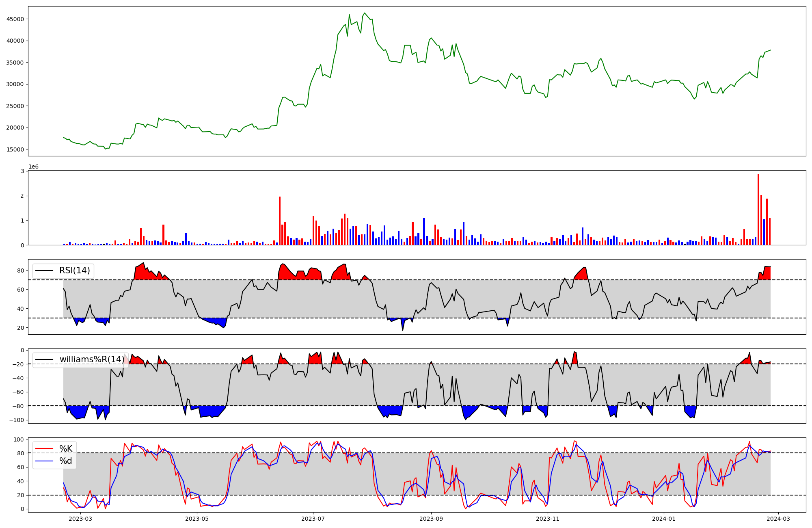Image resolution: width=812 pixels, height=528 pixels.
Task: Click the 1e6 exponent label on volume chart
Action: click(x=33, y=167)
